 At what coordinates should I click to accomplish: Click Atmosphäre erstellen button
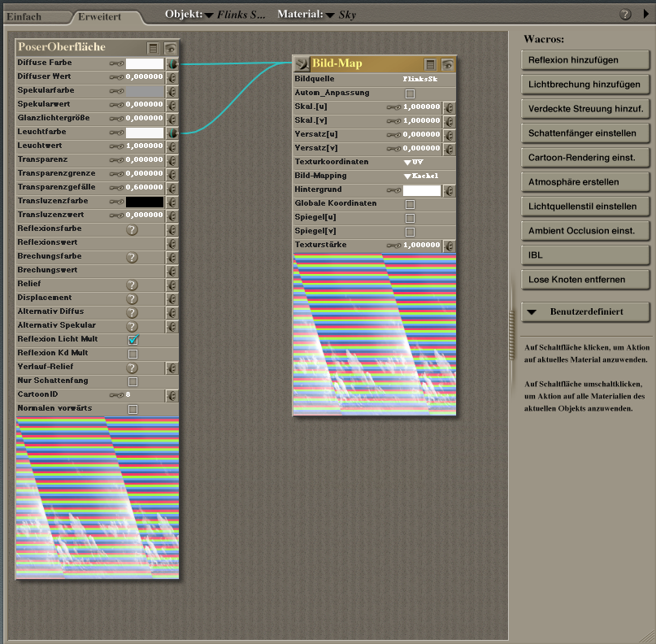[x=585, y=182]
